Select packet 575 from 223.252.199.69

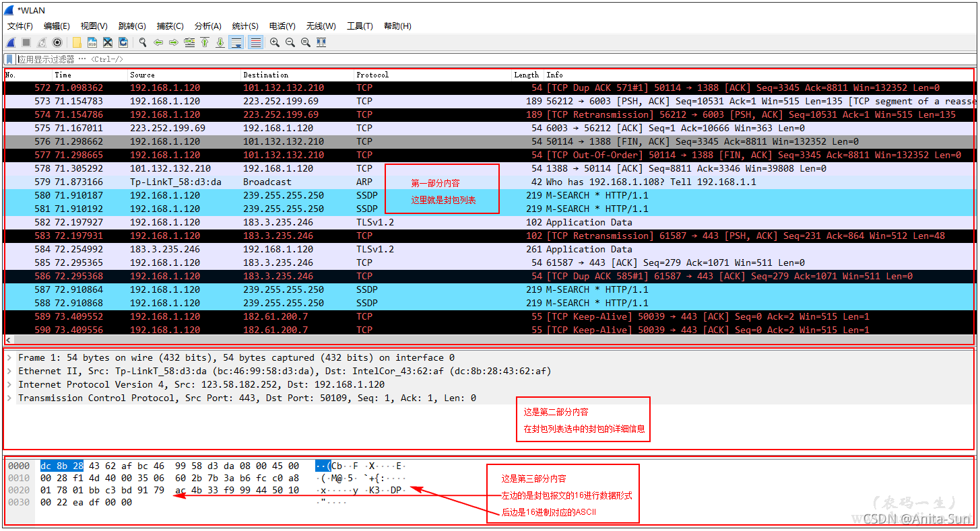pyautogui.click(x=488, y=128)
